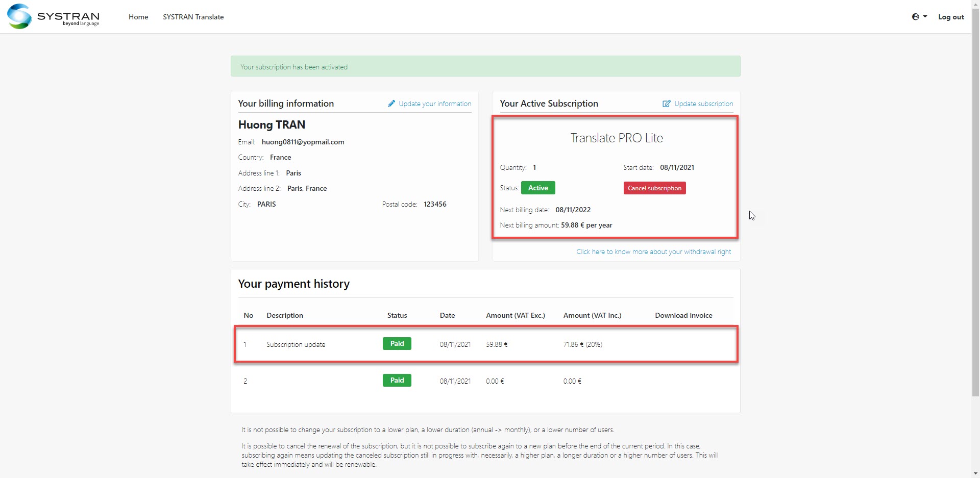Click the 'Your subscription has been activated' banner
Image resolution: width=980 pixels, height=478 pixels.
[485, 66]
